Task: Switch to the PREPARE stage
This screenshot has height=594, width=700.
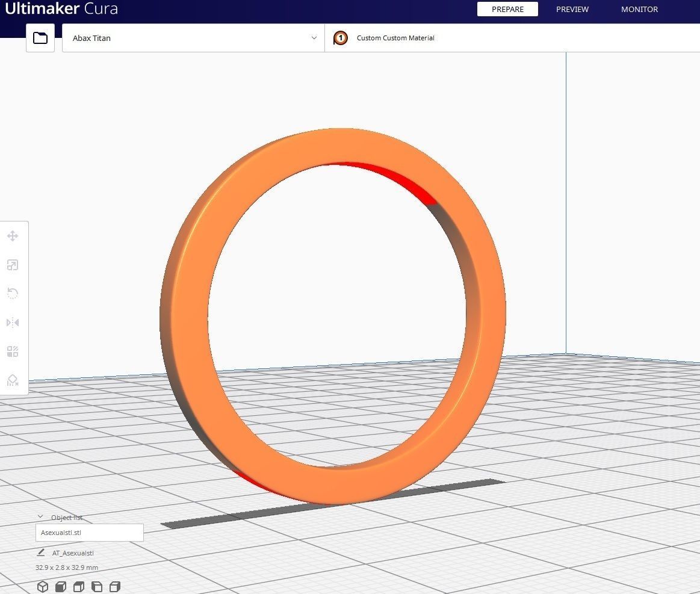Action: tap(507, 9)
